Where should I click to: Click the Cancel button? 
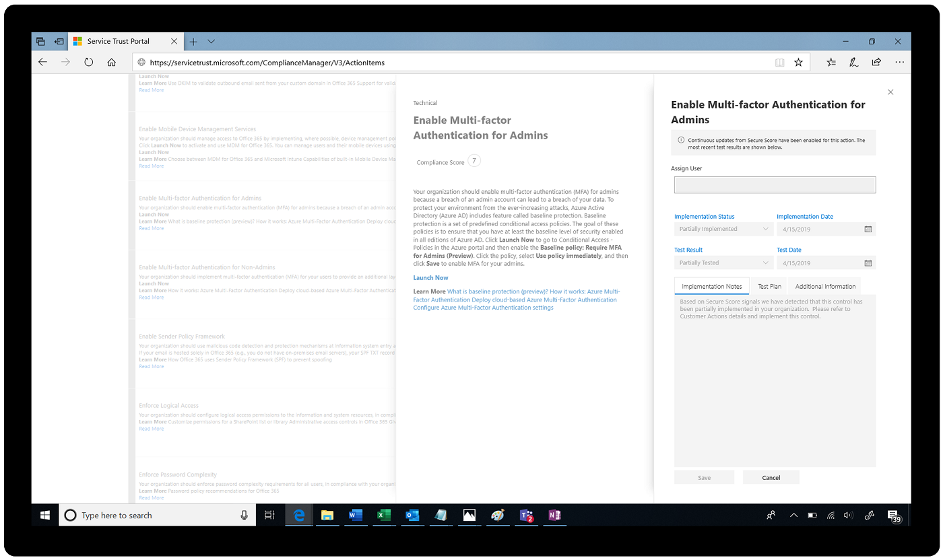pyautogui.click(x=771, y=477)
